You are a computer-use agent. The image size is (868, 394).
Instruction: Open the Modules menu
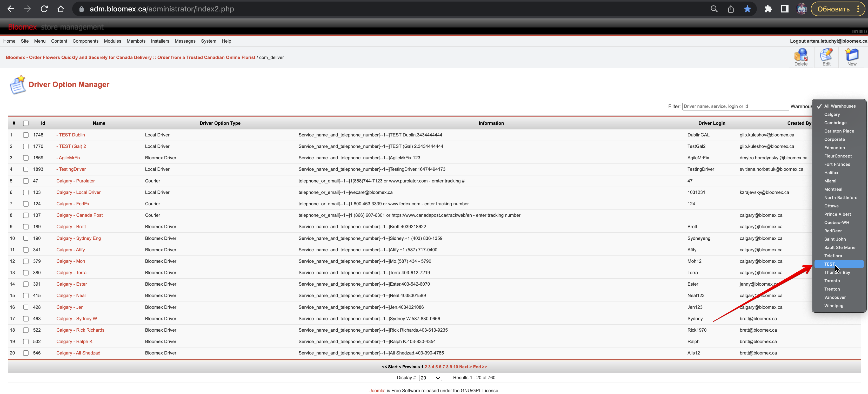click(x=112, y=41)
